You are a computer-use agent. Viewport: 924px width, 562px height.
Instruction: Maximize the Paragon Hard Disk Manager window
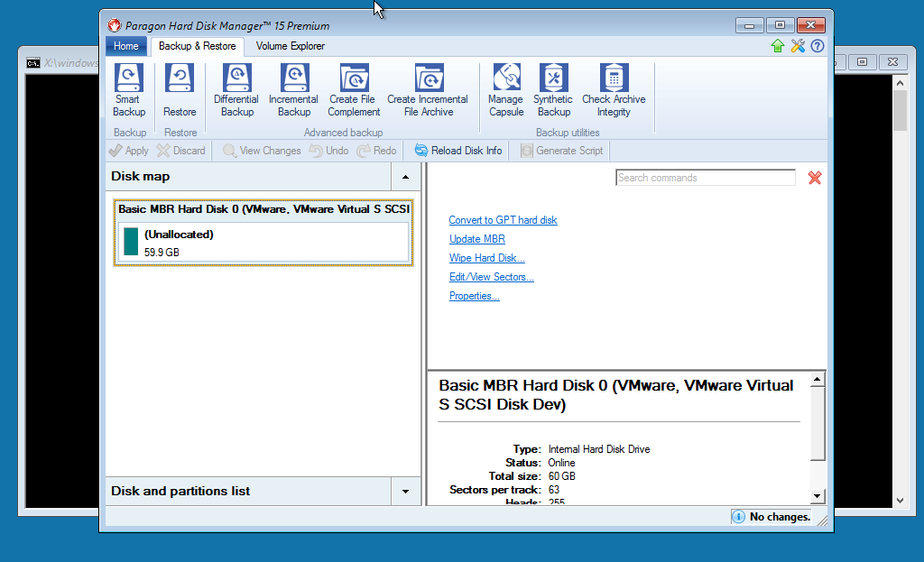coord(780,25)
